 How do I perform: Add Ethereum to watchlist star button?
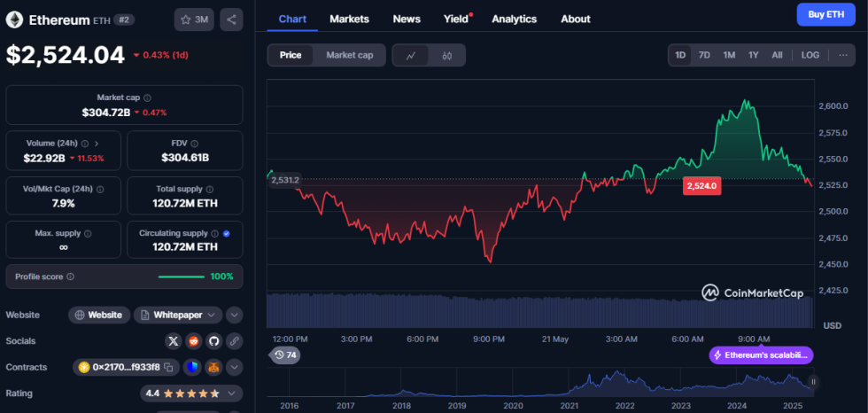194,19
